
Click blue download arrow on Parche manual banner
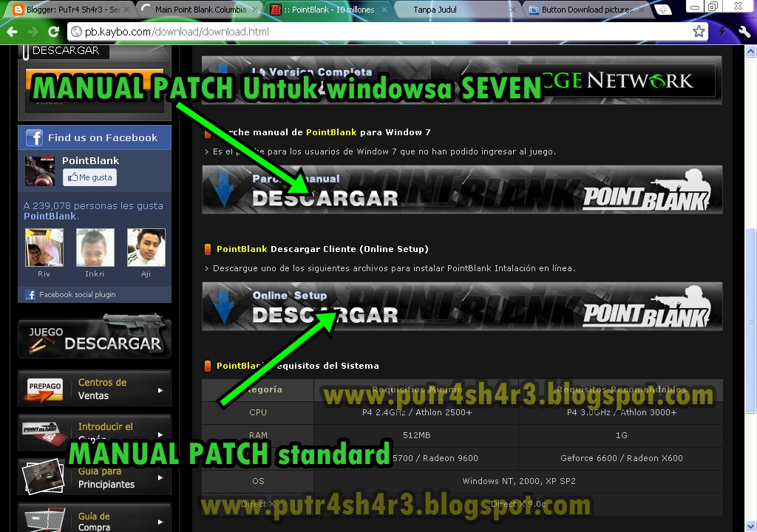(225, 190)
